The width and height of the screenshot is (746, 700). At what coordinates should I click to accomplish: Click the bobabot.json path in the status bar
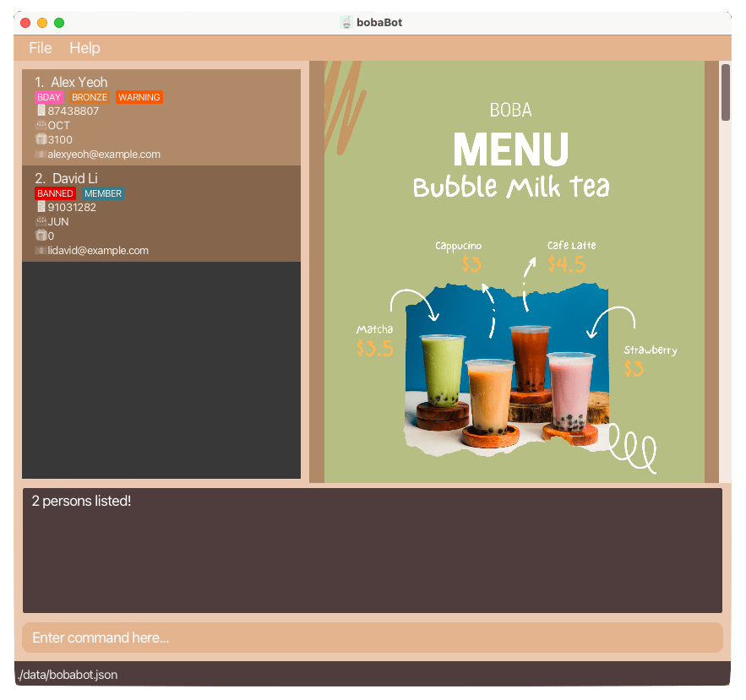click(x=66, y=675)
